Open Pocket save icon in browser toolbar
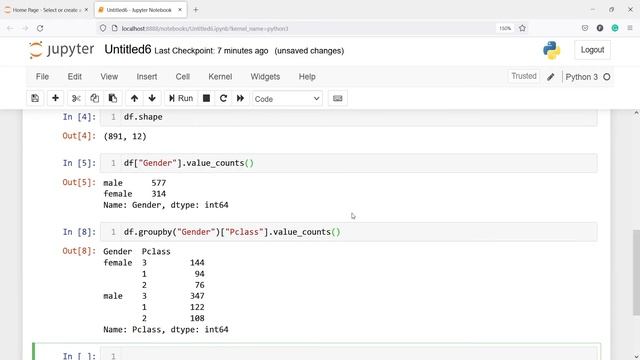This screenshot has height=360, width=640. click(585, 28)
